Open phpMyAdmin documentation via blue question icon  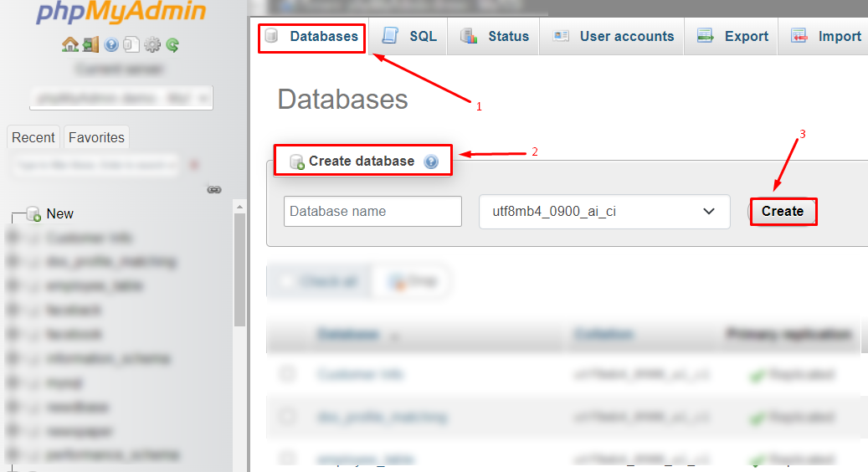[x=111, y=45]
